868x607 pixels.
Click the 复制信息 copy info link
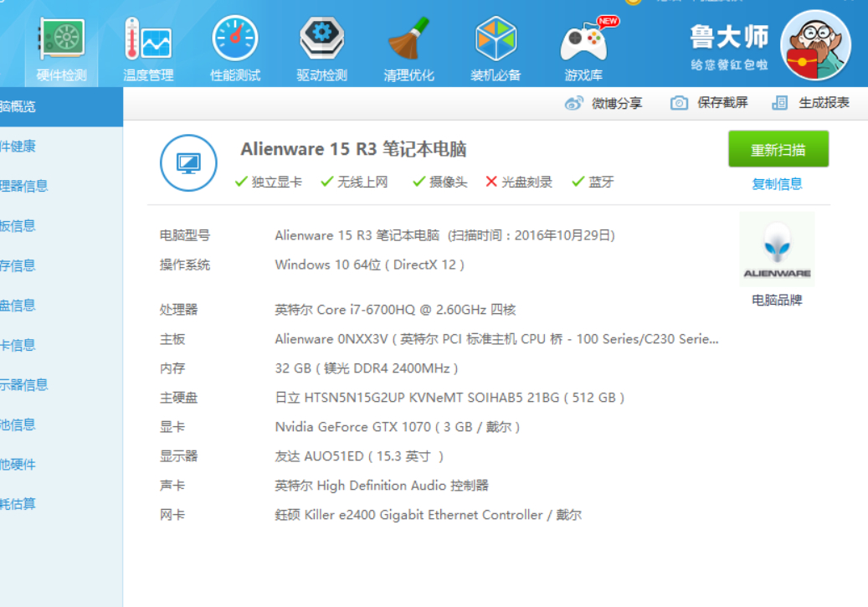pyautogui.click(x=777, y=184)
